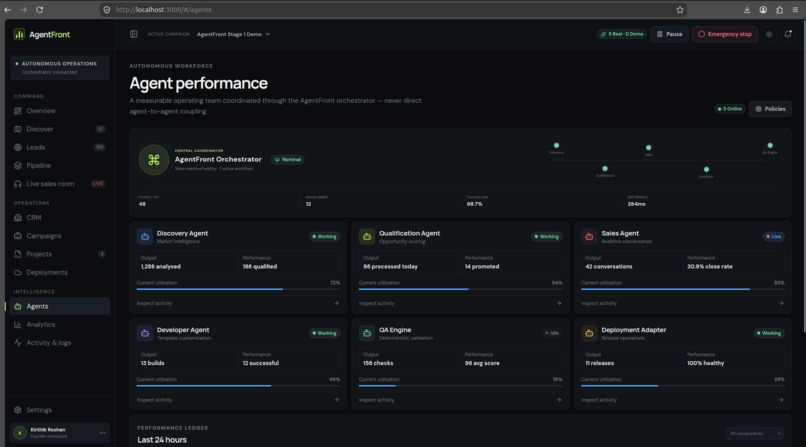Click the Sales Agent utilization bar
The height and width of the screenshot is (447, 806).
coord(683,289)
